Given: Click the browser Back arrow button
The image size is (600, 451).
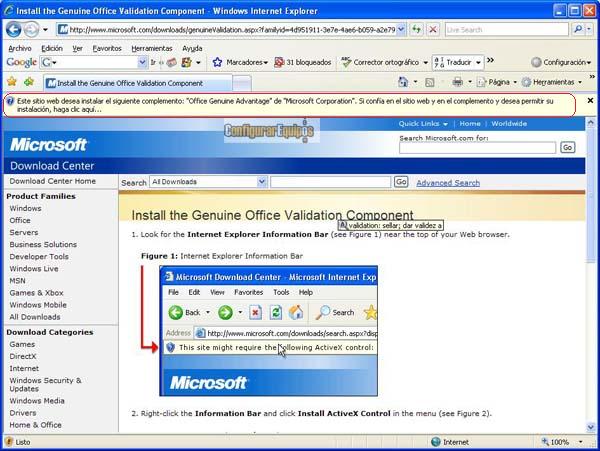Looking at the screenshot, I should pyautogui.click(x=14, y=29).
